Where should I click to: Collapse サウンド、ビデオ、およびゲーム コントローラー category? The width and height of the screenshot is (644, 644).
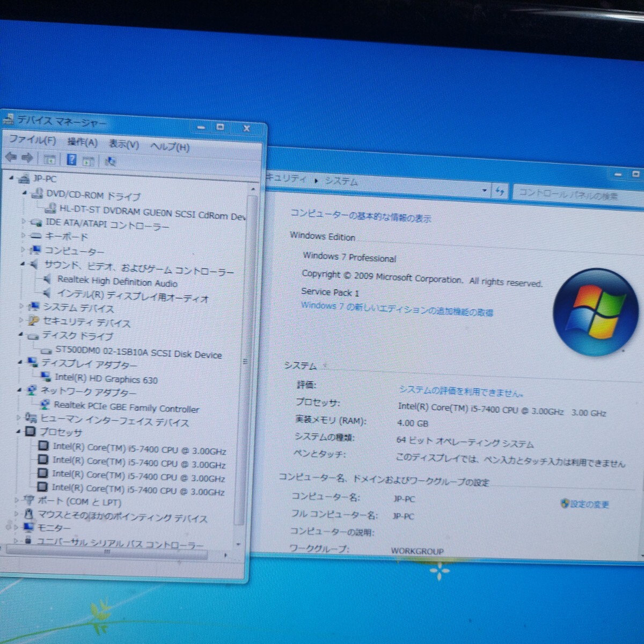(23, 264)
